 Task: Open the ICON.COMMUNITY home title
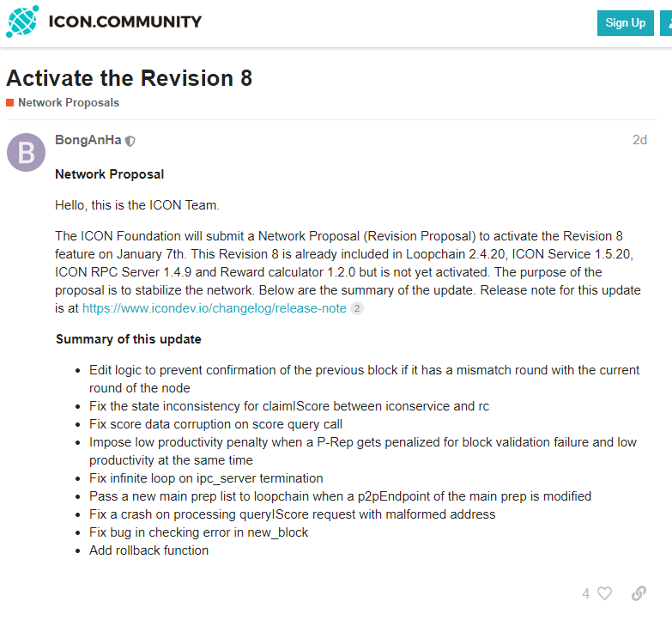pos(124,21)
